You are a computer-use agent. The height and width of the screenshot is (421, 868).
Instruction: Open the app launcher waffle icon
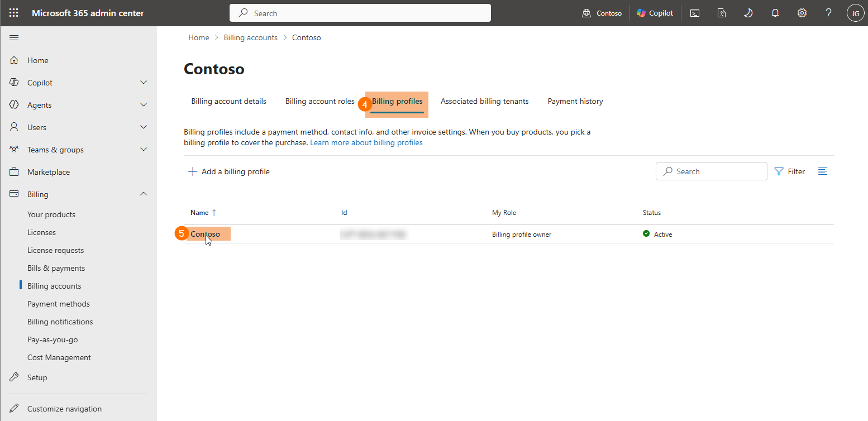[13, 13]
